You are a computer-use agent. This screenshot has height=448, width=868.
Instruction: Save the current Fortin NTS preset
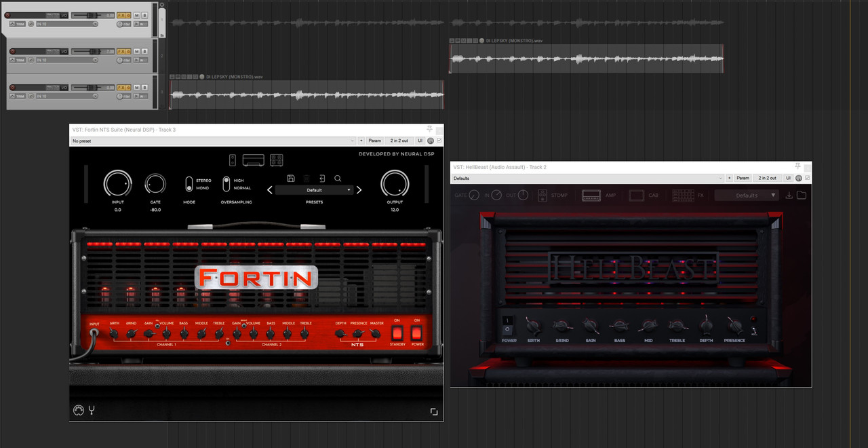291,179
